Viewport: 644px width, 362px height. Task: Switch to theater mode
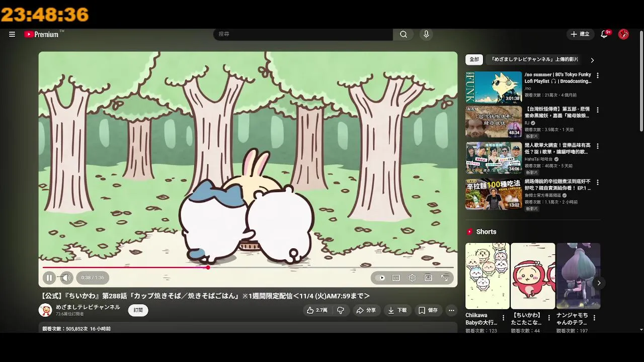pyautogui.click(x=428, y=278)
